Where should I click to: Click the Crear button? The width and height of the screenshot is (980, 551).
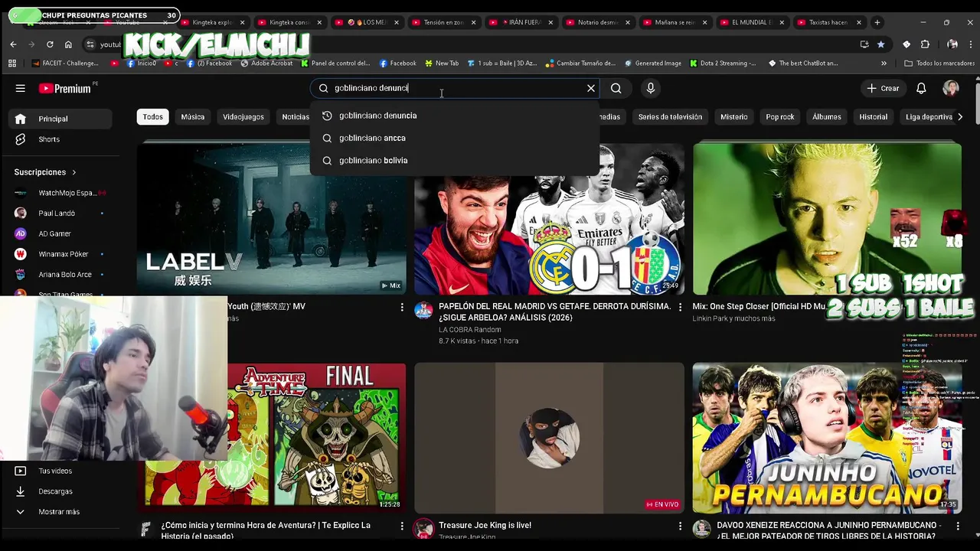(883, 88)
